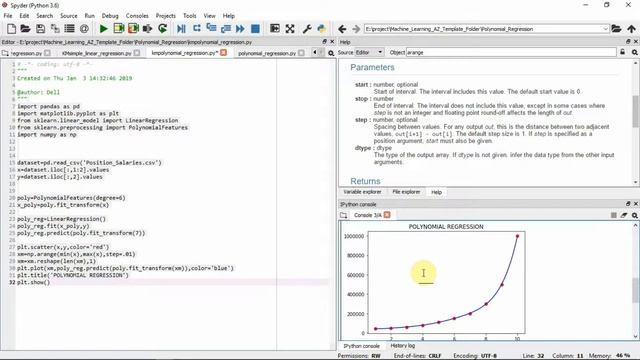Screen dimensions: 640x360
Task: Open the Source menu
Action: tap(69, 16)
